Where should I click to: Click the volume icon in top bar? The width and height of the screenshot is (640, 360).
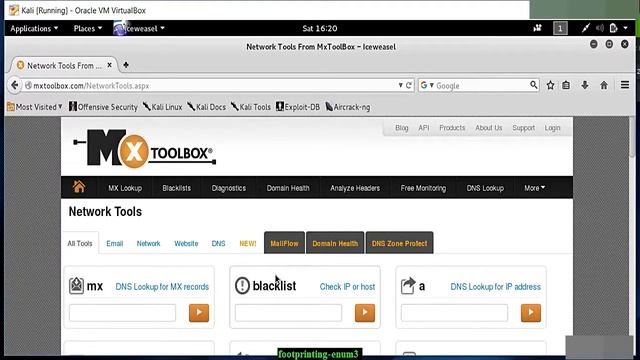pyautogui.click(x=599, y=28)
